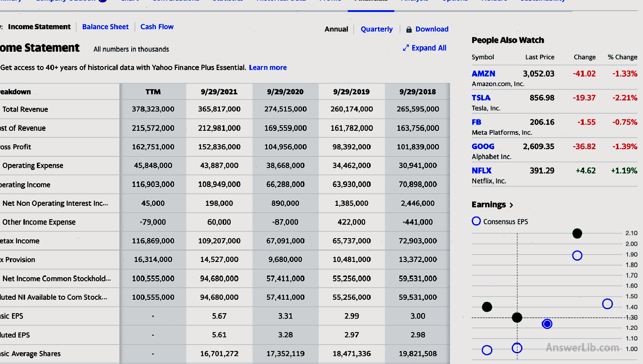Click the Net Income Common Stockhold... row label

tap(56, 279)
